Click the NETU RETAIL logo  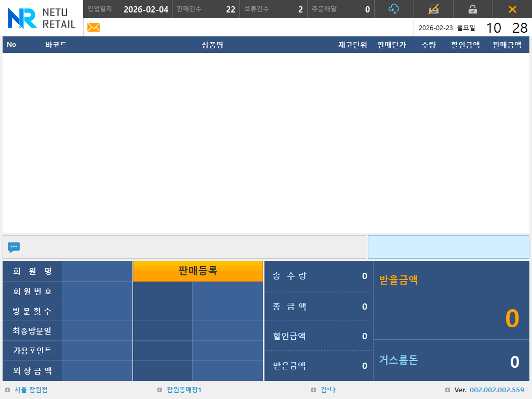tap(42, 18)
